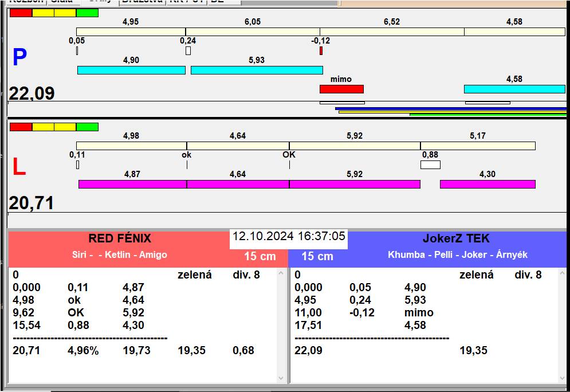Click the small red marker under -0,12

[x=321, y=50]
